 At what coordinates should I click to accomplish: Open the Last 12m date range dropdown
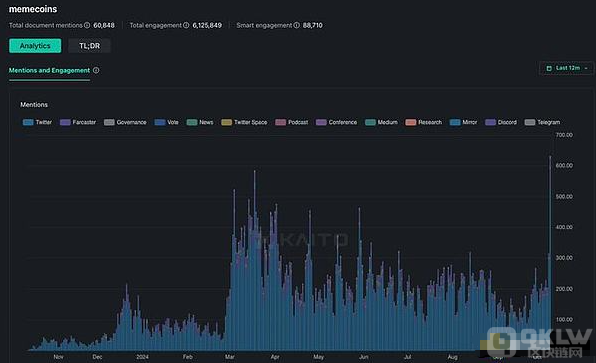[x=567, y=68]
